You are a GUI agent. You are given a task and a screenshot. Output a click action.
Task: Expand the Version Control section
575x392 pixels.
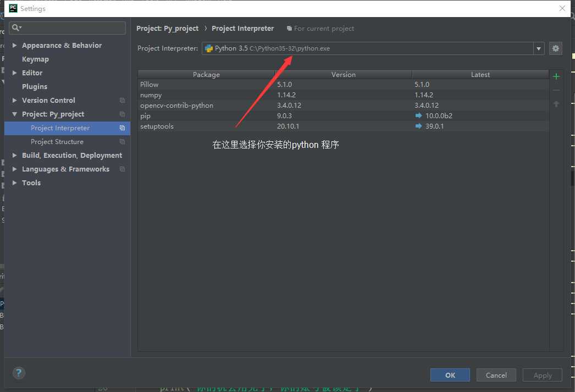click(x=14, y=101)
